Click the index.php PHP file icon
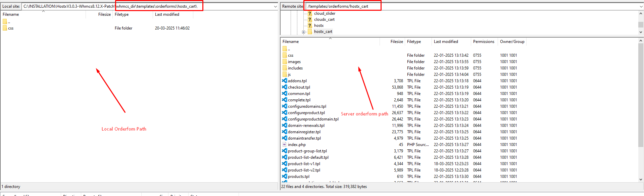Viewport: 644px width, 196px height. 285,145
